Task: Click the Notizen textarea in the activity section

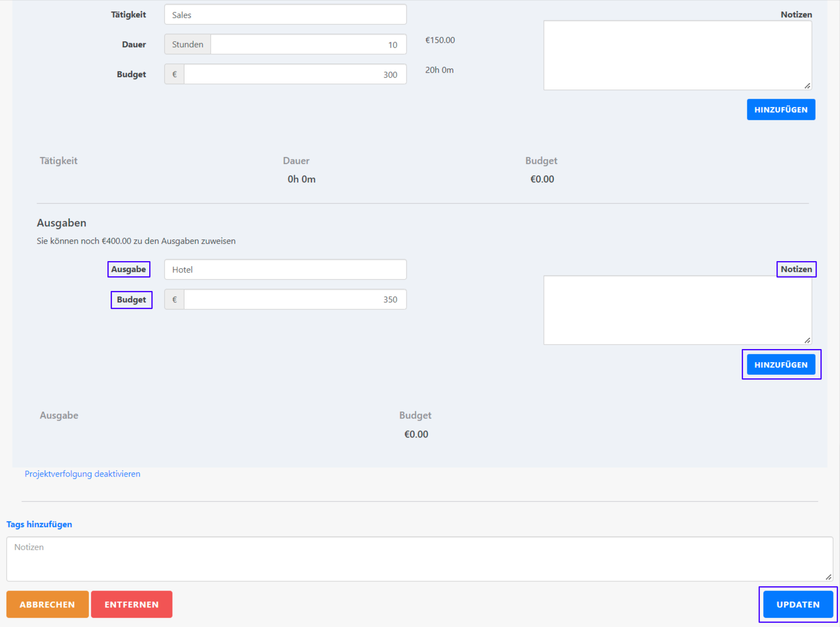Action: [x=677, y=55]
